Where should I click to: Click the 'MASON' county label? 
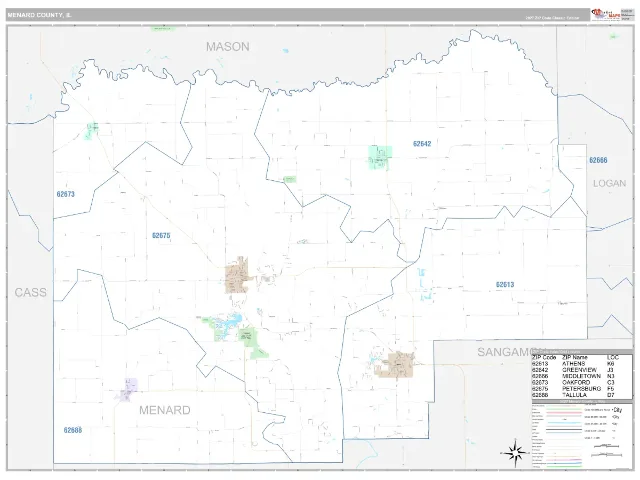[227, 47]
